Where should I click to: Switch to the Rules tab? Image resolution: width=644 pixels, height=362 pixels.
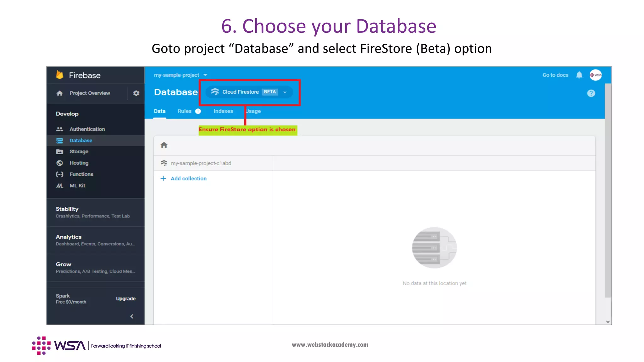pos(184,111)
